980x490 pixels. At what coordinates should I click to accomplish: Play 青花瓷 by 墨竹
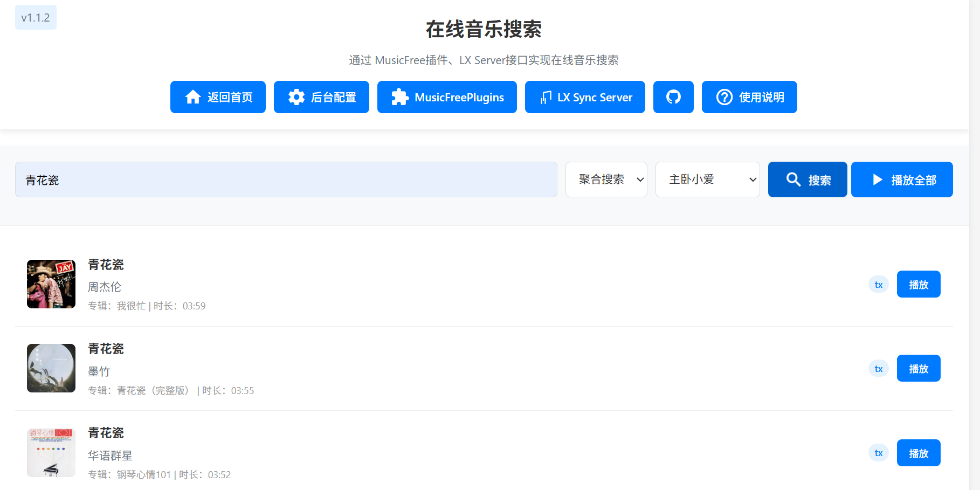919,368
